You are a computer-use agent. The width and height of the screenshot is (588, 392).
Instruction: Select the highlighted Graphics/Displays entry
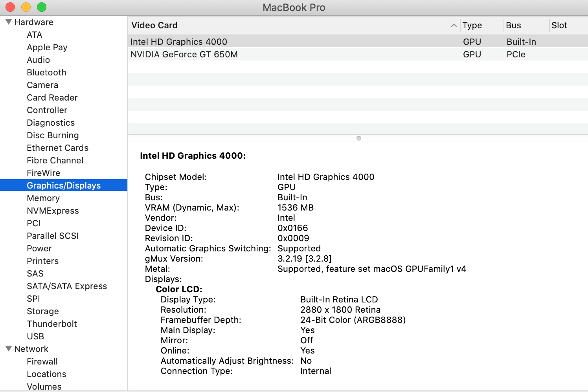(x=64, y=185)
